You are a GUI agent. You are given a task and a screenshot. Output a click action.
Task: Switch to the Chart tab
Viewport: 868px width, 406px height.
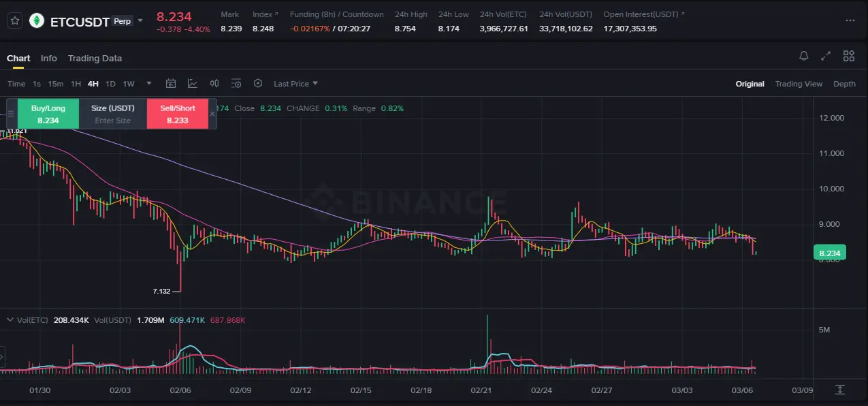coord(18,58)
